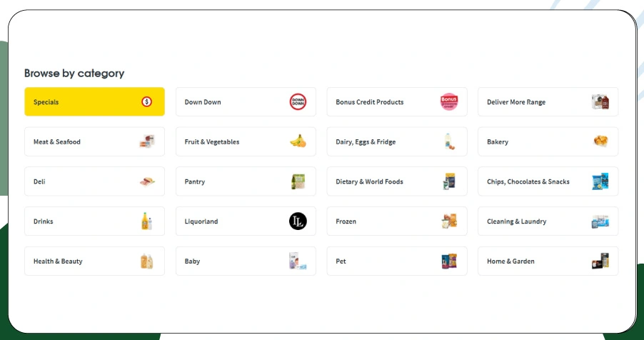Open the Meat & Seafood category

(94, 141)
